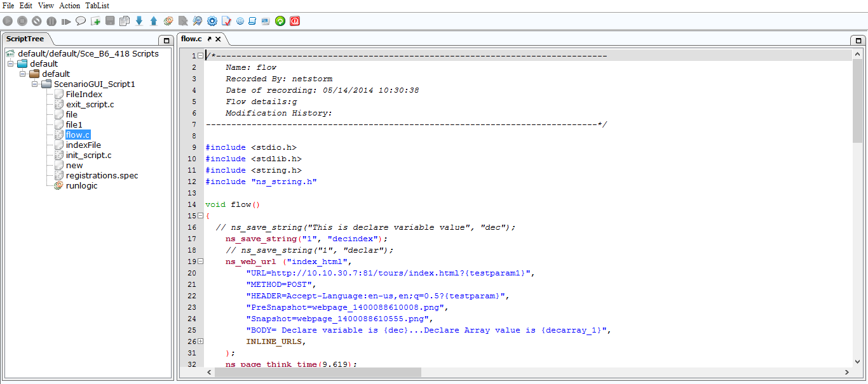
Task: Click the globe toolbar icon
Action: [x=240, y=21]
